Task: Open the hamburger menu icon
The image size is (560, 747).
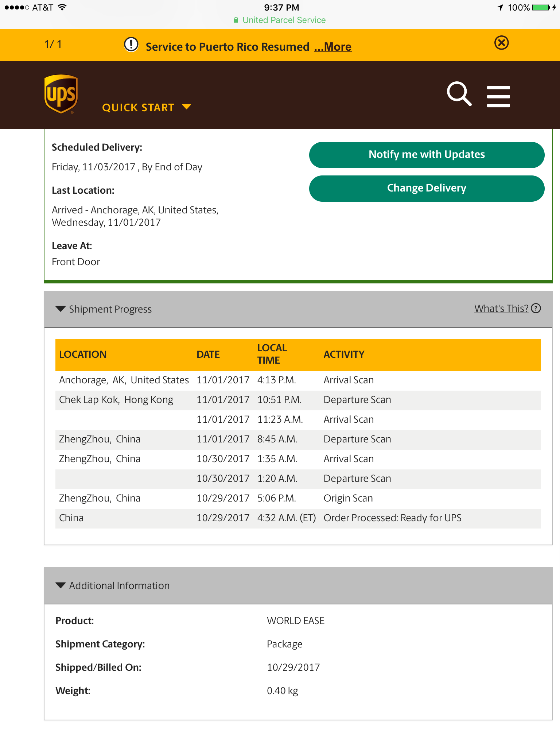Action: pos(498,96)
